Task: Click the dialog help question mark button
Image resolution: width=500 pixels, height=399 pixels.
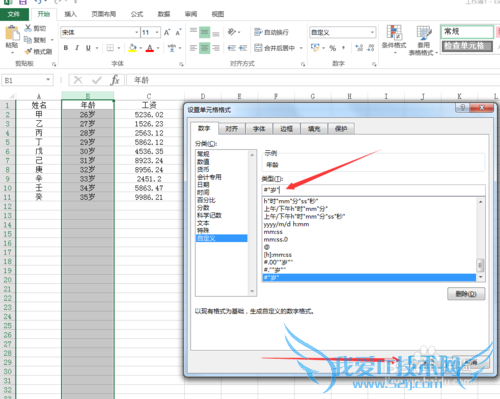Action: pyautogui.click(x=462, y=108)
